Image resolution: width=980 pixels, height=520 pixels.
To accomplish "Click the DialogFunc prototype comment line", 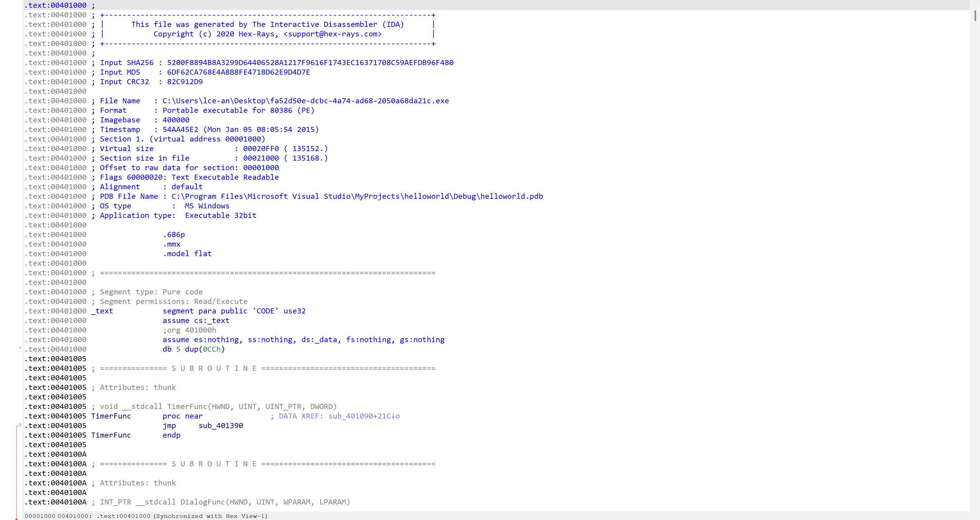I will click(224, 502).
